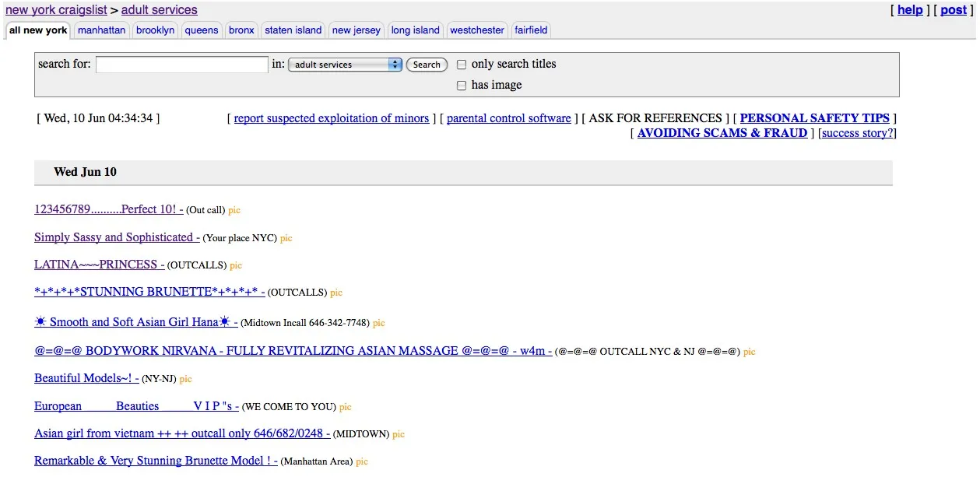
Task: Open the success story? link
Action: click(x=857, y=133)
